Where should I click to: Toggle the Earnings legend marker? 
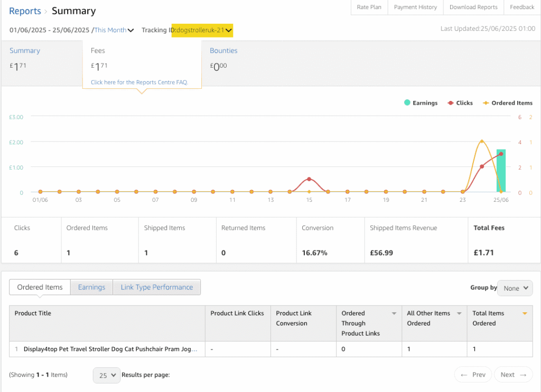(x=407, y=103)
